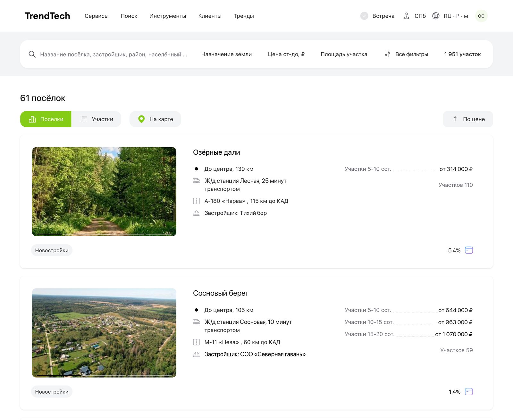This screenshot has width=513, height=420.
Task: Click the sort arrow icon by По цене
Action: [x=455, y=119]
